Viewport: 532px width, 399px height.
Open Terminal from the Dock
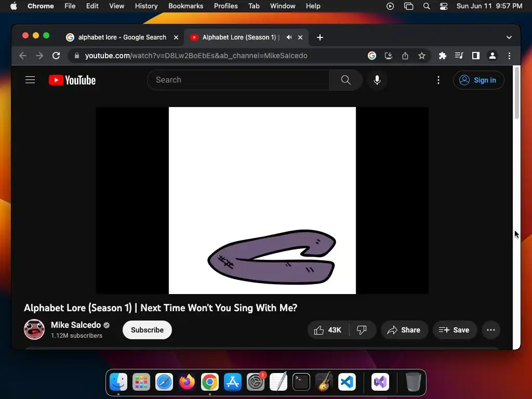tap(301, 382)
